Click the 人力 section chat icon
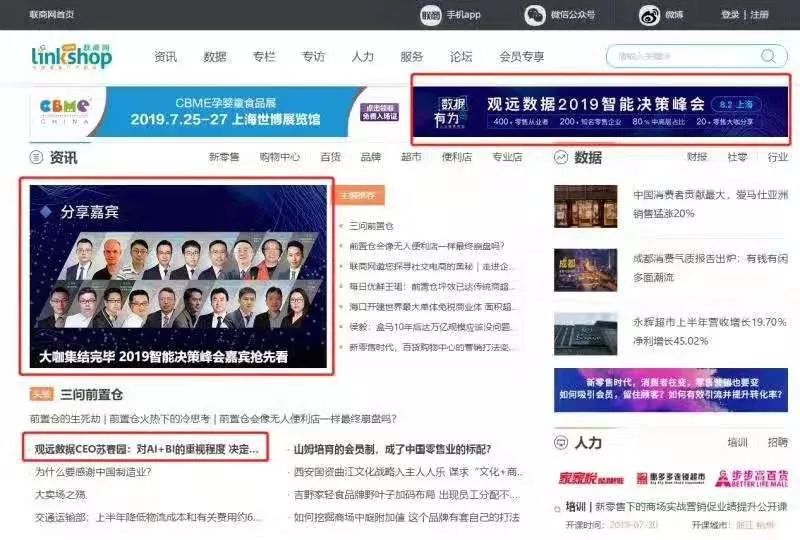The height and width of the screenshot is (540, 800). click(x=561, y=442)
